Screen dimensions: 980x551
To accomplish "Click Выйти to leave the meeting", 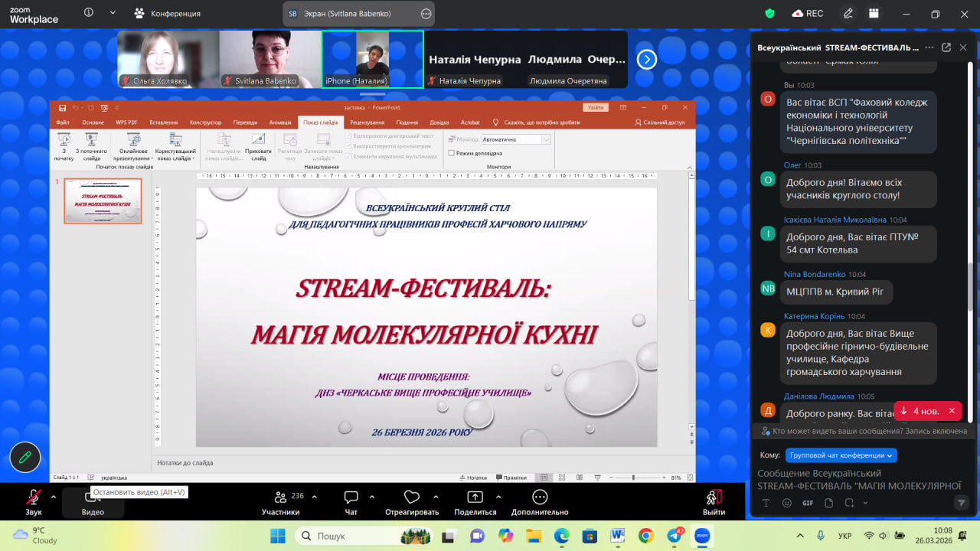I will 714,500.
